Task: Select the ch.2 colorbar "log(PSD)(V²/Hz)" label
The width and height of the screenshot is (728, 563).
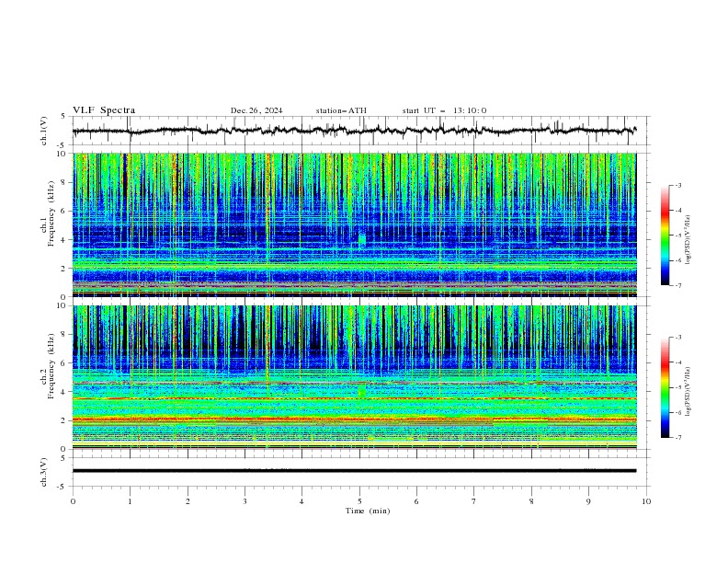Action: click(x=688, y=392)
